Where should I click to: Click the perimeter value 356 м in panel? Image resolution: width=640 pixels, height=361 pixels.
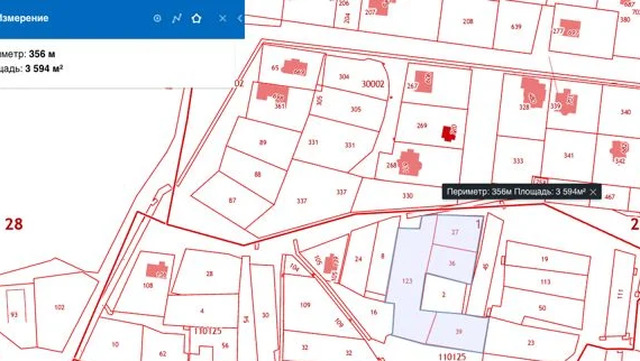[42, 54]
